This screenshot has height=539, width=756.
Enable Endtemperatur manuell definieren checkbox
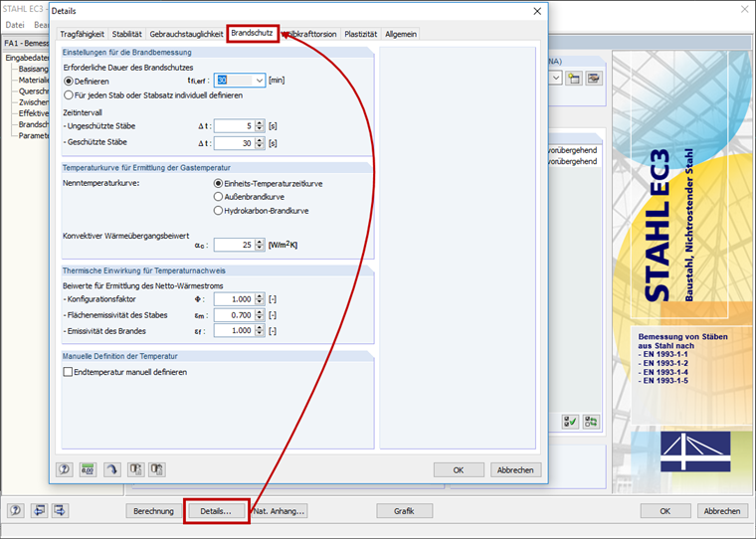pyautogui.click(x=68, y=372)
